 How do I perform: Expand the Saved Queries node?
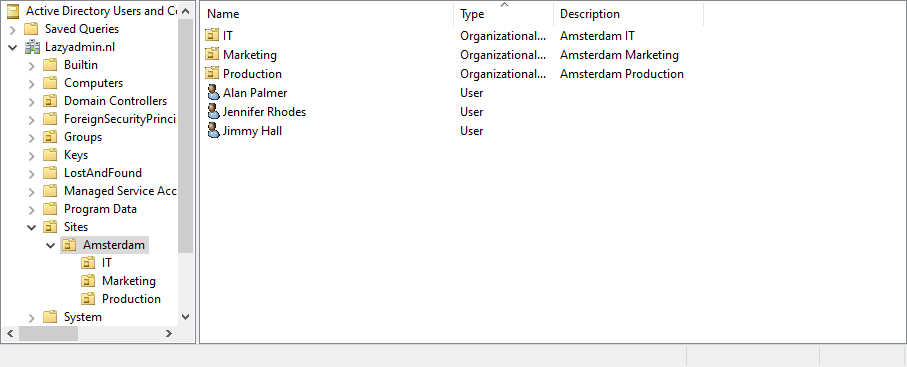point(13,29)
